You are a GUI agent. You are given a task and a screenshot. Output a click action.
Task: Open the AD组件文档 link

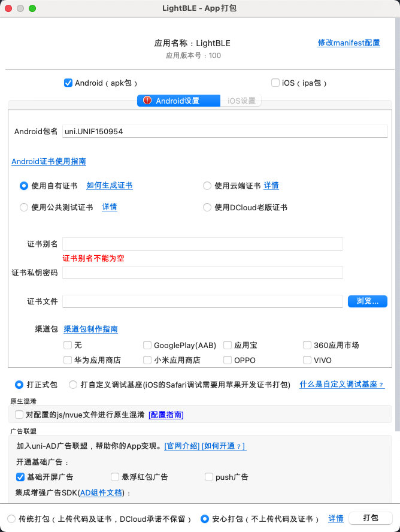(101, 492)
